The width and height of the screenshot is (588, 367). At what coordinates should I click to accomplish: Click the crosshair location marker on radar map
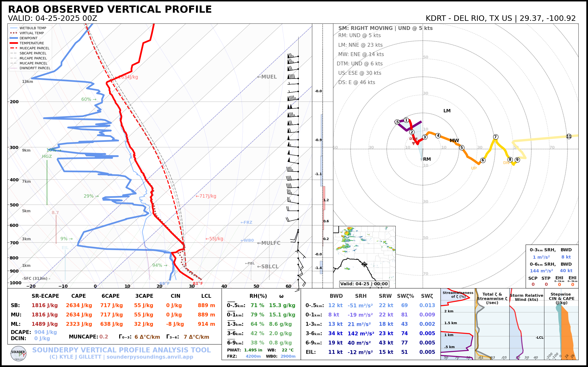[364, 264]
